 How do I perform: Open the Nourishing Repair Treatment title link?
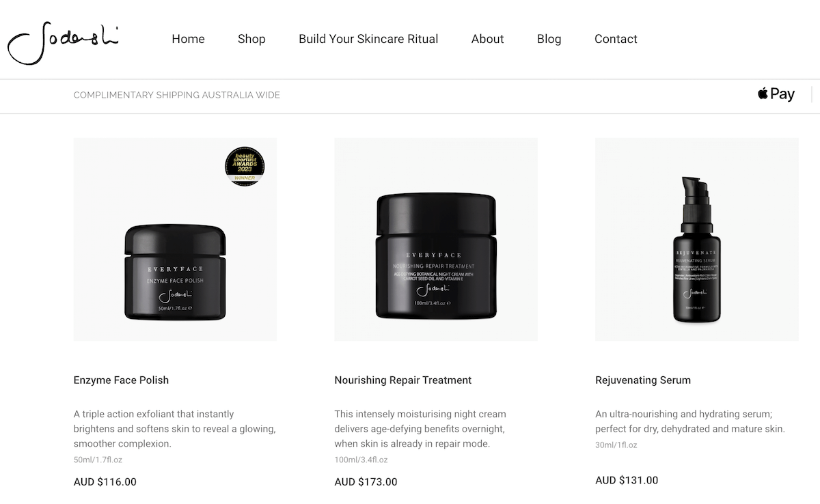[403, 380]
